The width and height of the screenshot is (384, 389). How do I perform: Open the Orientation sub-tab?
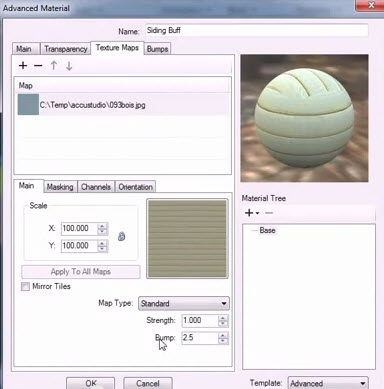(x=136, y=187)
